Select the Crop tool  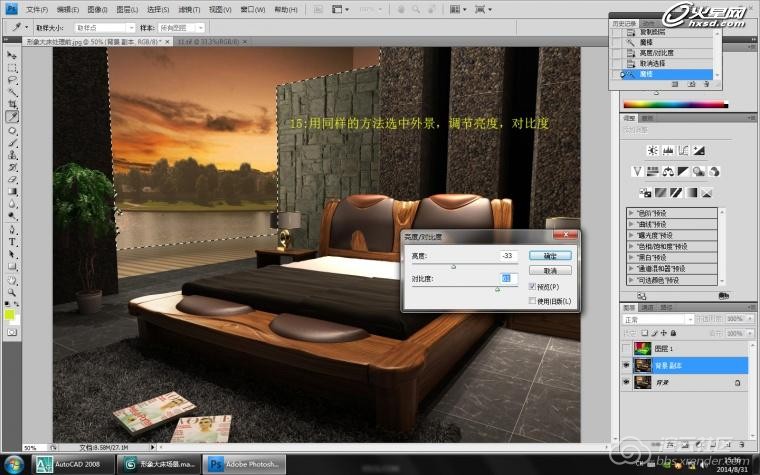coord(12,104)
